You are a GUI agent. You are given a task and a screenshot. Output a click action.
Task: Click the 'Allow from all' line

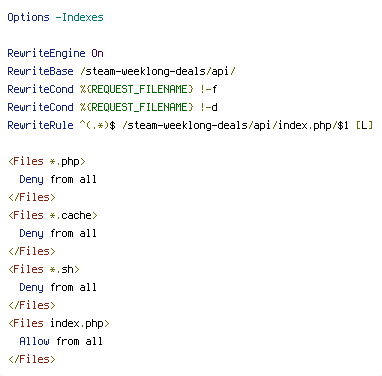(x=61, y=341)
